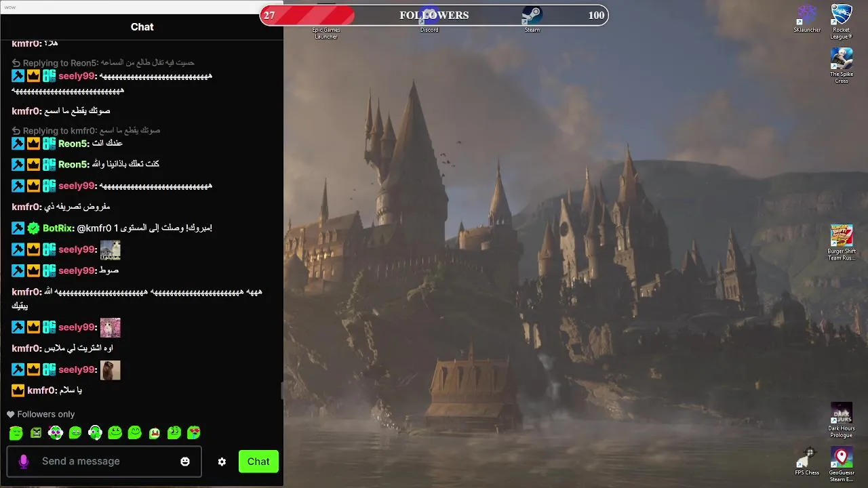The image size is (868, 488).
Task: Click BotRix's blue moderator sword badge
Action: click(18, 228)
